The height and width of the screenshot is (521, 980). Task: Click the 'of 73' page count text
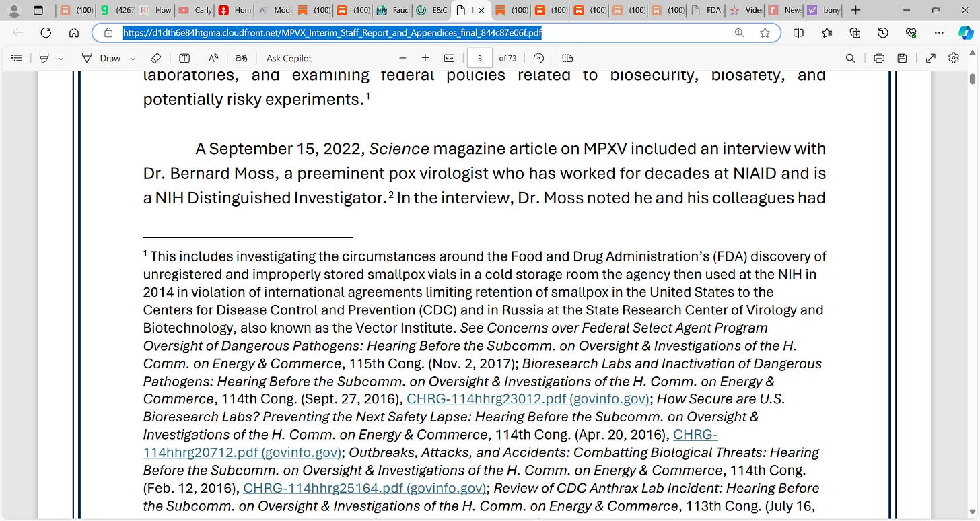(x=508, y=58)
